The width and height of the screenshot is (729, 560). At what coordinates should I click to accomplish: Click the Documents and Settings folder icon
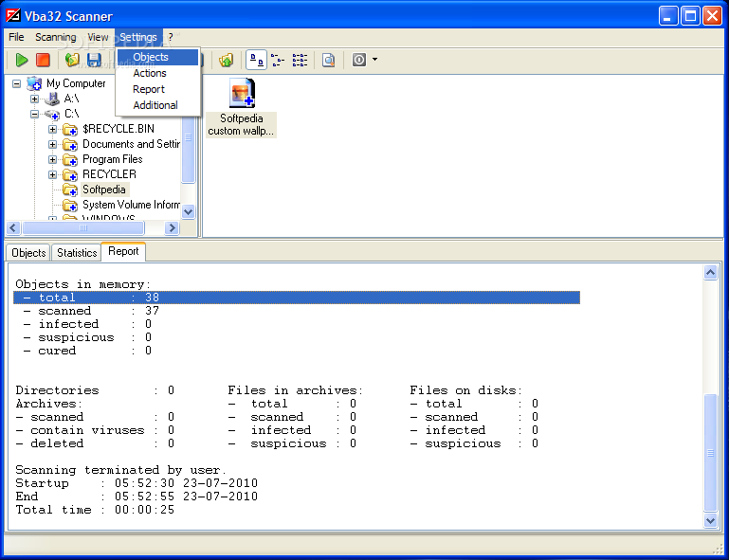point(70,145)
